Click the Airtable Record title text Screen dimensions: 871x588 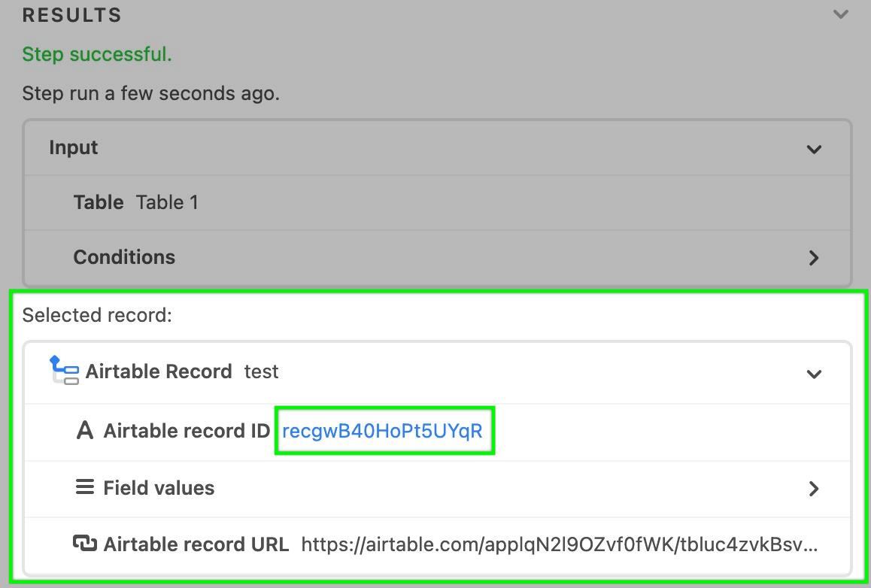pyautogui.click(x=158, y=371)
